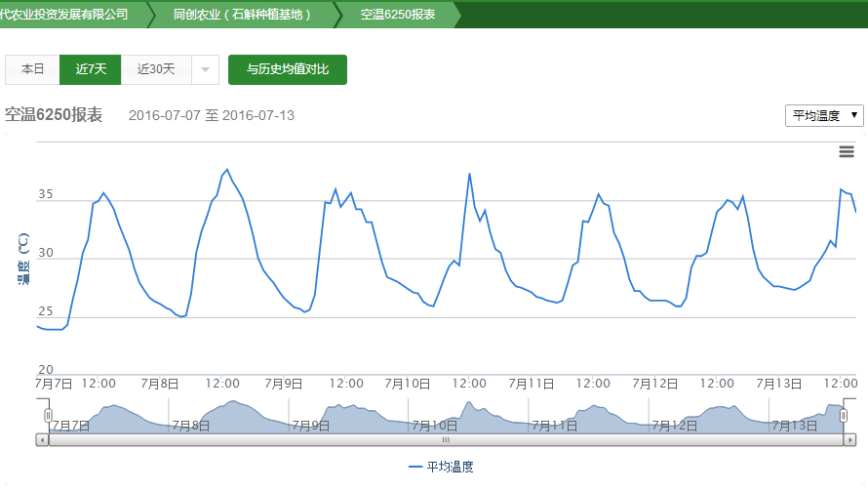Screen dimensions: 868x491
Task: Click the grip on the chart scrollbar thumb
Action: pyautogui.click(x=446, y=440)
